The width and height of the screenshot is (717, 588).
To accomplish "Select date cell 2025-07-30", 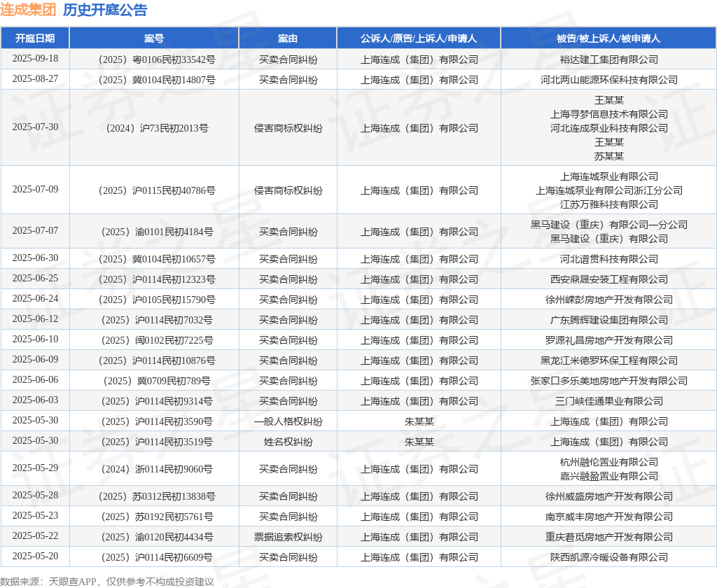I will [x=35, y=127].
